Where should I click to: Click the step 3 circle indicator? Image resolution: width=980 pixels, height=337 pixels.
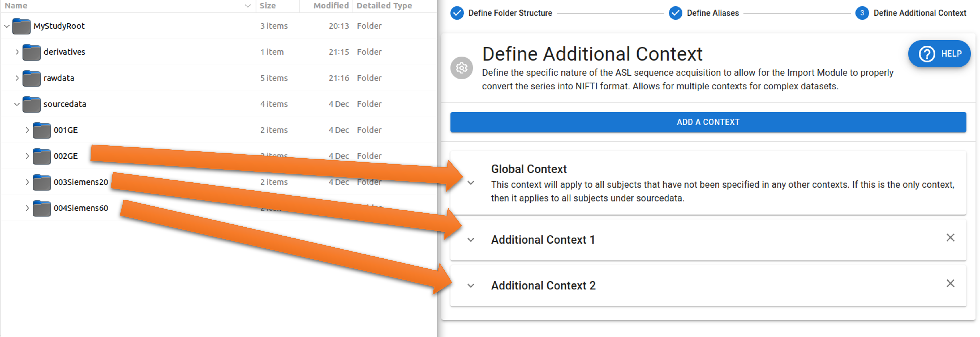pyautogui.click(x=862, y=13)
